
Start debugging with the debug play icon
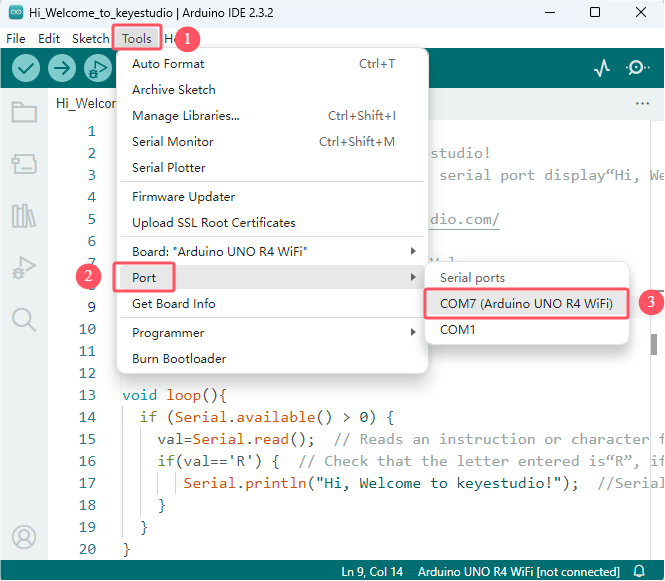point(98,68)
